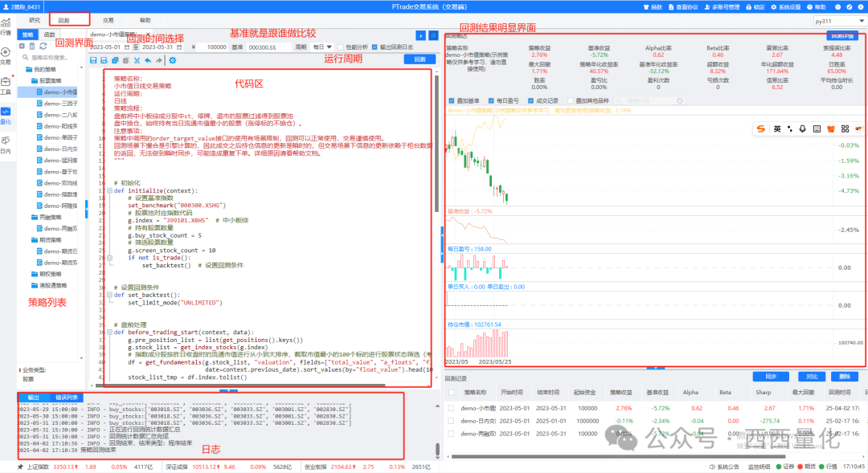Click the blue square layout icon above editor
Image resolution: width=868 pixels, height=473 pixels.
433,35
